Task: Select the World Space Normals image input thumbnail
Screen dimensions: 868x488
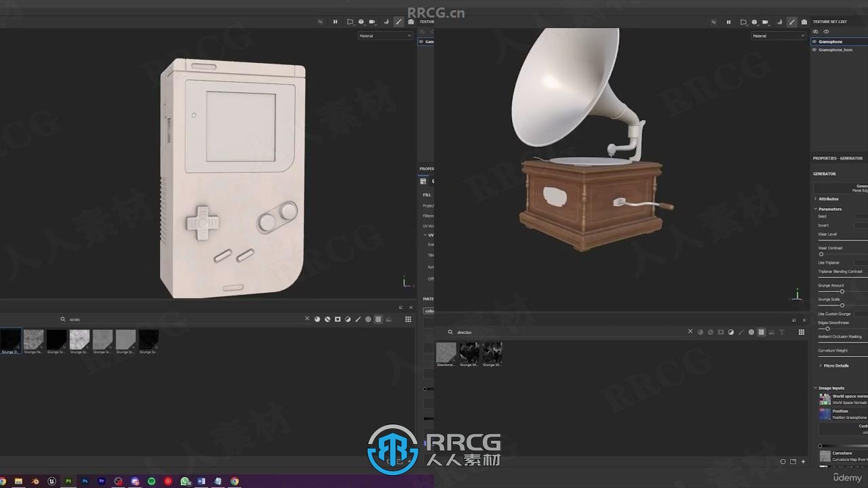Action: 825,399
